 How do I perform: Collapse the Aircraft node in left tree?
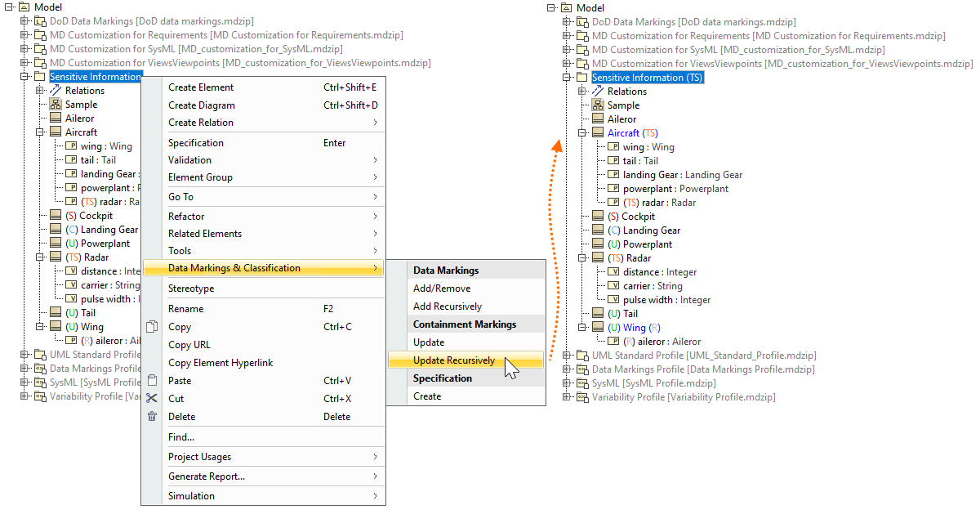pyautogui.click(x=39, y=132)
